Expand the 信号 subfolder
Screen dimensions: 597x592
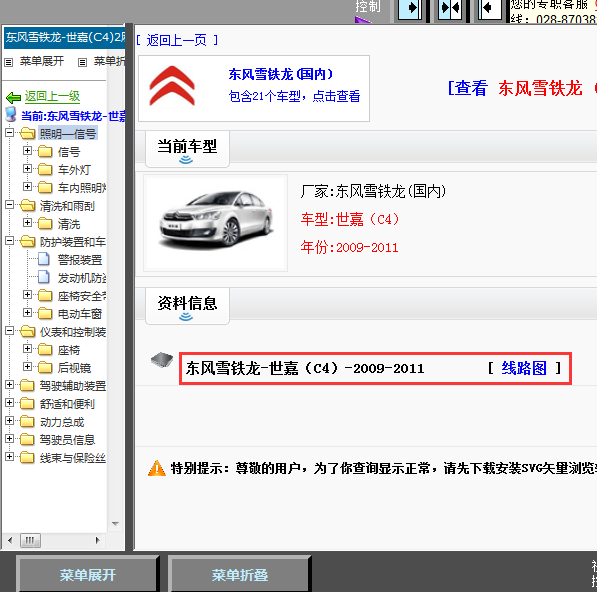[x=27, y=150]
